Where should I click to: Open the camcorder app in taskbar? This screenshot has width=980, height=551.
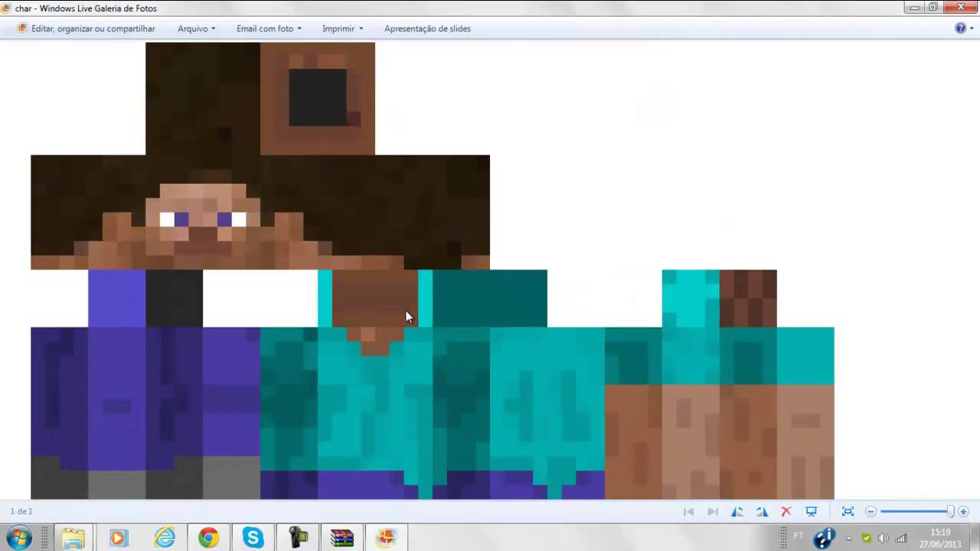pyautogui.click(x=298, y=538)
